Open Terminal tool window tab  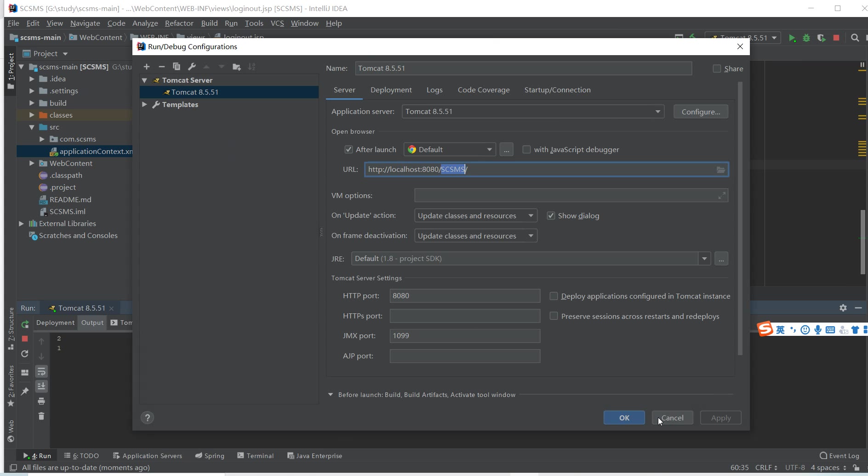click(256, 456)
